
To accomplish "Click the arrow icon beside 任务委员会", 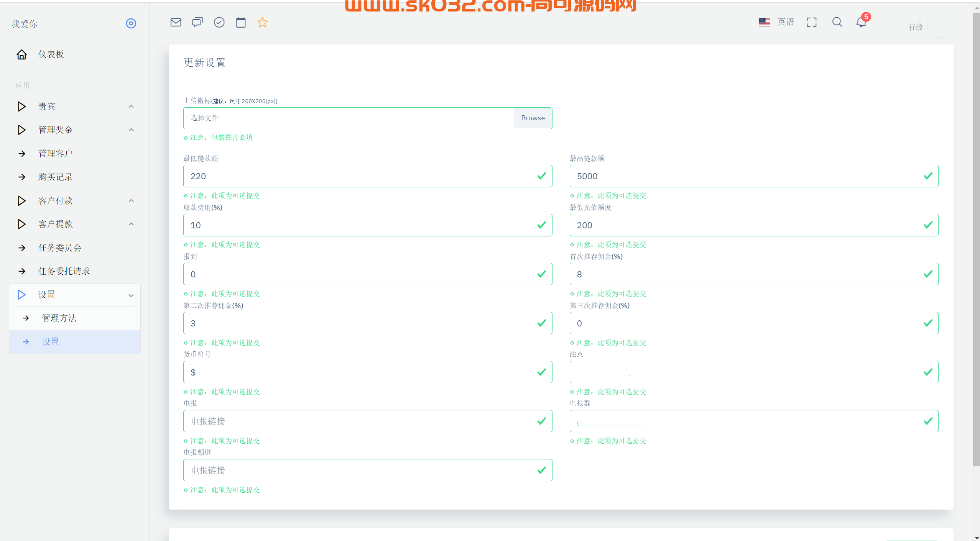I will pyautogui.click(x=22, y=248).
